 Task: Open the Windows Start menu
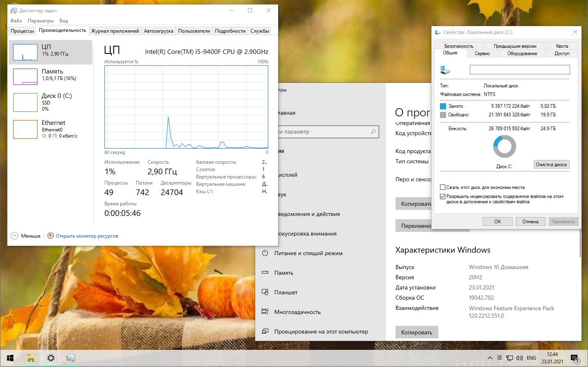coord(10,358)
